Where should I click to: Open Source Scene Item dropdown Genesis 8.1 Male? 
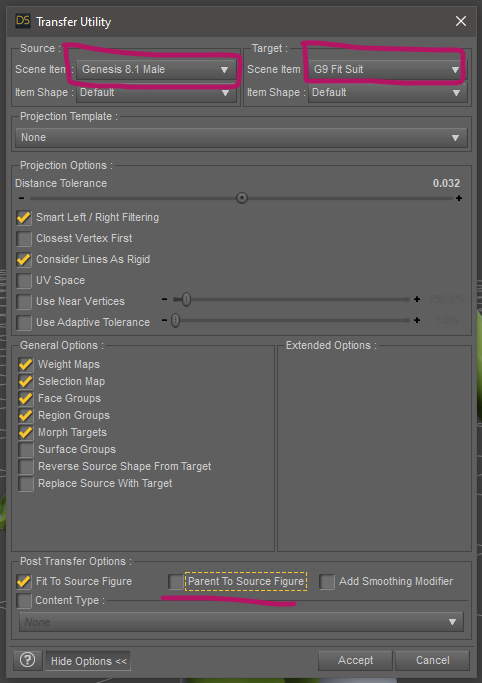click(156, 69)
